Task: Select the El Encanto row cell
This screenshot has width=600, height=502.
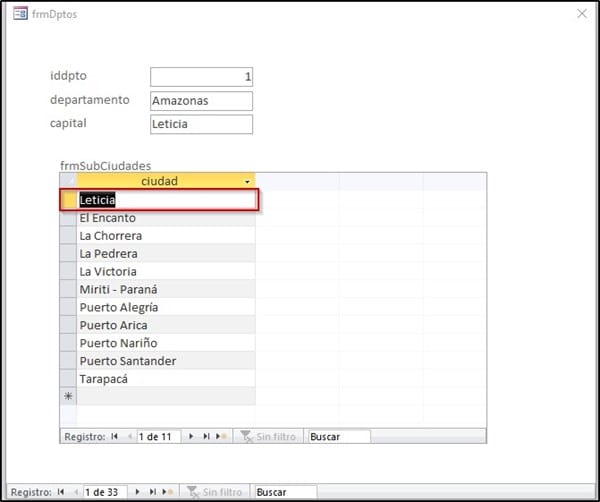Action: [x=166, y=218]
